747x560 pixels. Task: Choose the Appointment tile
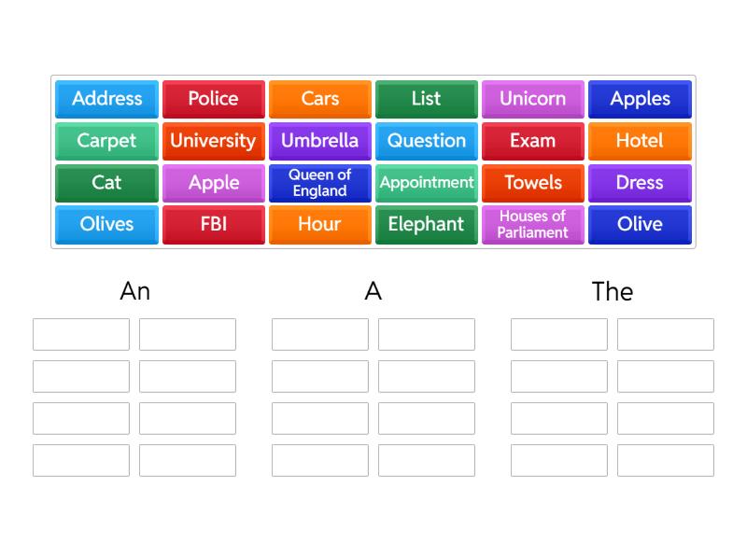point(426,183)
